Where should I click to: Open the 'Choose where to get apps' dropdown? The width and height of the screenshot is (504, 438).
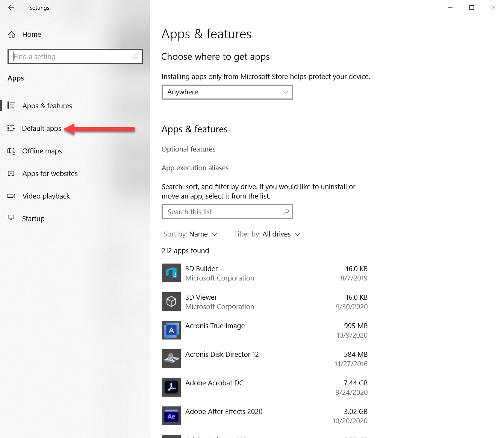click(x=227, y=92)
